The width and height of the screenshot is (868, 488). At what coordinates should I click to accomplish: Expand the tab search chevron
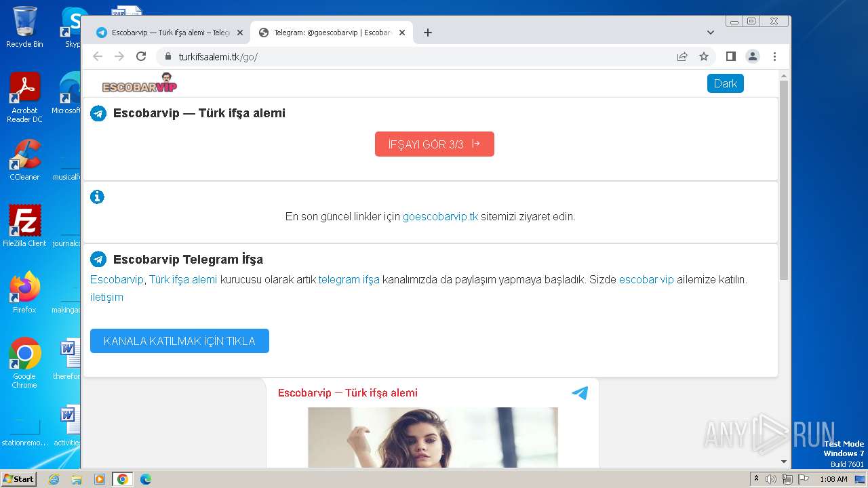tap(711, 33)
